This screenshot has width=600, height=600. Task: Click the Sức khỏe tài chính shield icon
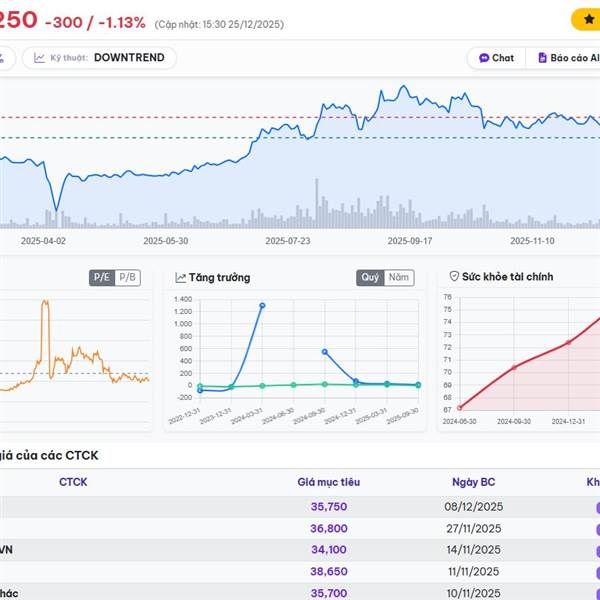tap(454, 276)
